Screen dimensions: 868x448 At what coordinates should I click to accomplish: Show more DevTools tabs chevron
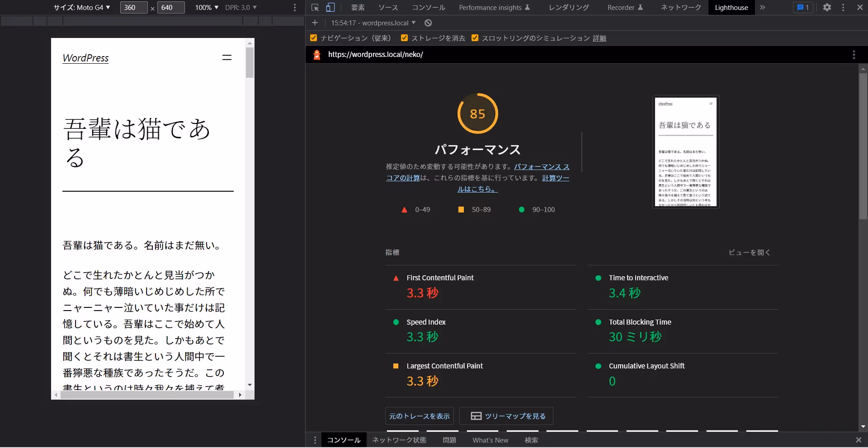[763, 8]
